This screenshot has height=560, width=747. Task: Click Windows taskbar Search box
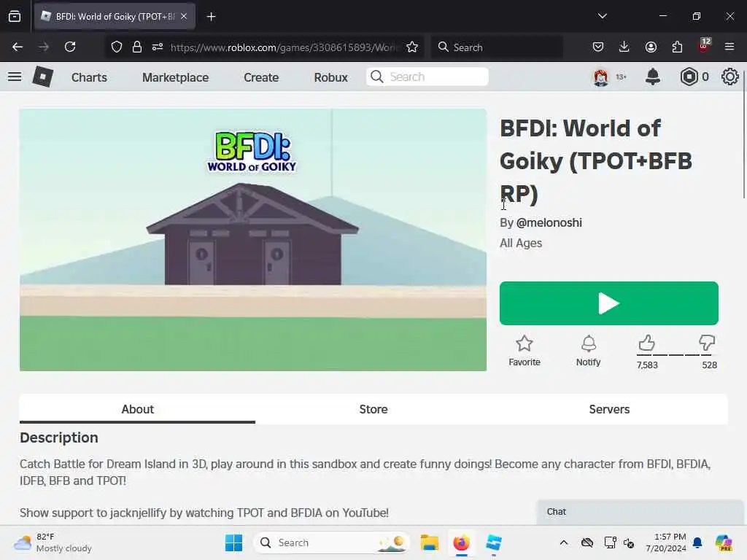pos(332,542)
